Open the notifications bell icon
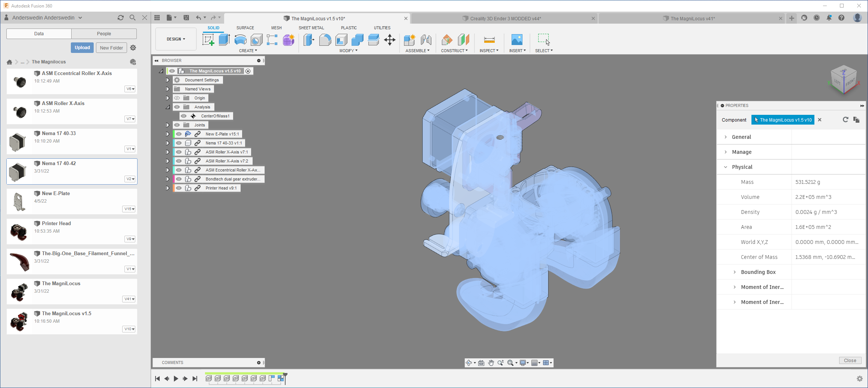 coord(829,18)
